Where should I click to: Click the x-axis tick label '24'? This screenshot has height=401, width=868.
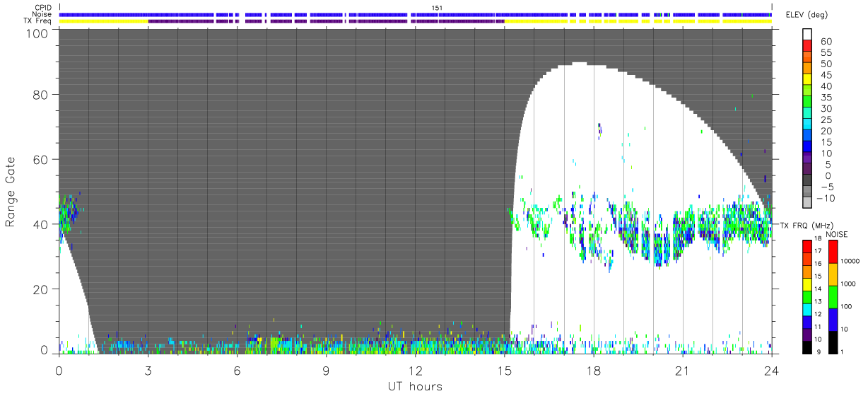771,370
